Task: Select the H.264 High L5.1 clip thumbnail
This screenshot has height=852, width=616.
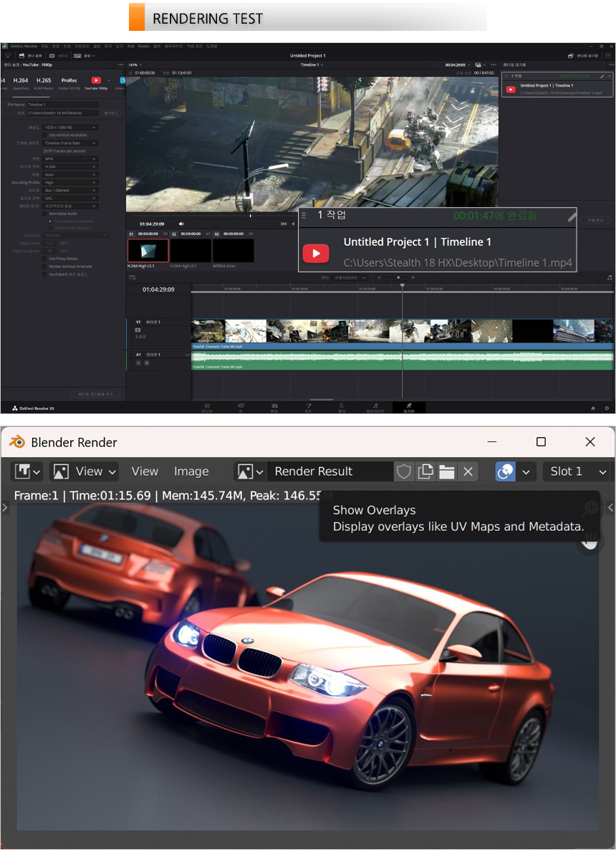Action: coord(148,251)
